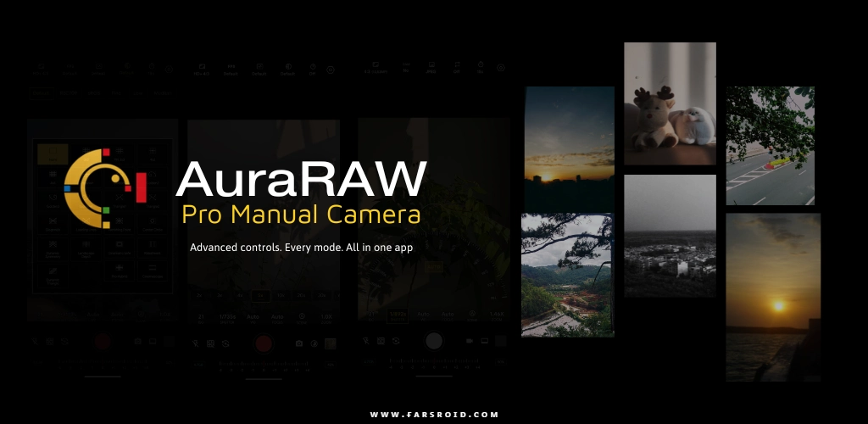Click the AuraRAW title text
Screen dimensions: 868x424
click(x=302, y=179)
